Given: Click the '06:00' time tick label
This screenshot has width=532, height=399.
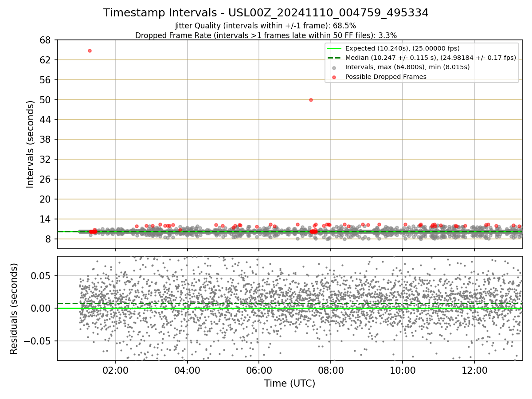Looking at the screenshot, I should tap(259, 370).
